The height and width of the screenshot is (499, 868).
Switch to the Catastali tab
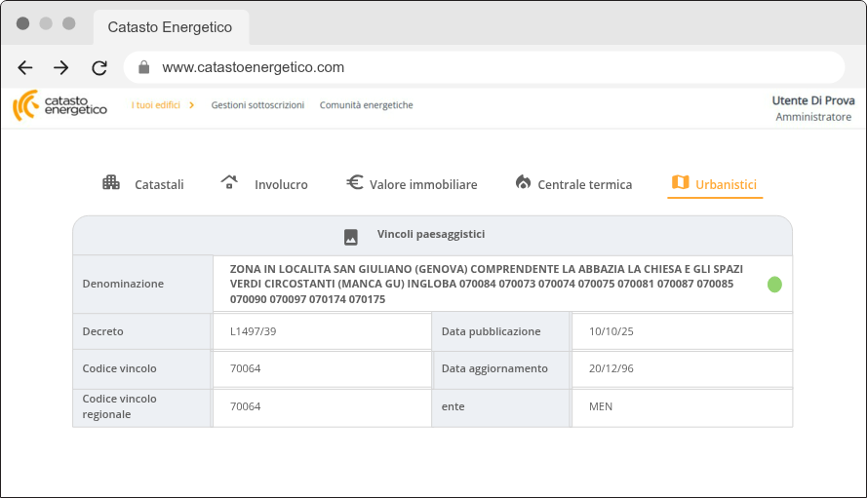point(158,184)
